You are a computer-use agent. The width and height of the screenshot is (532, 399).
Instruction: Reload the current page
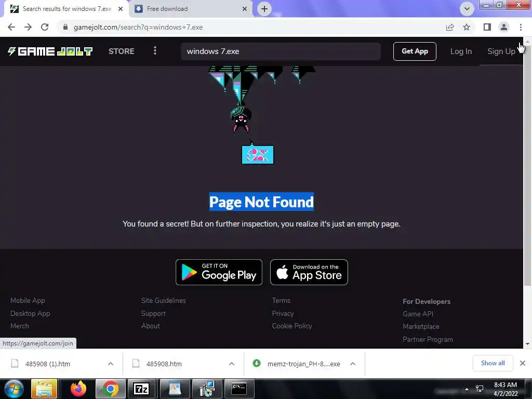tap(45, 27)
